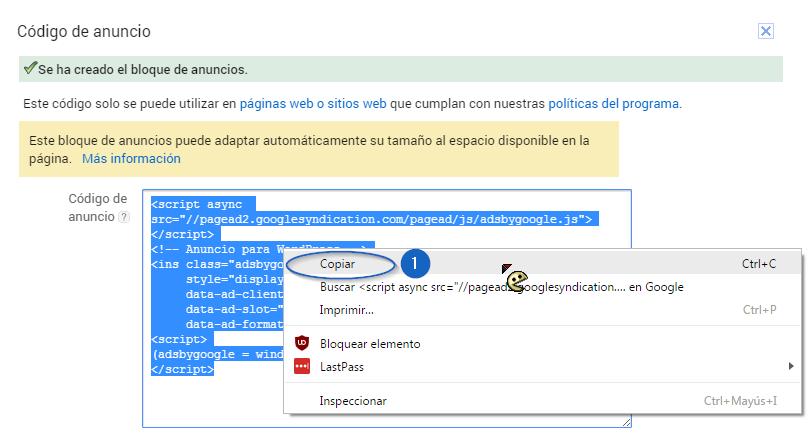Click the pagead2.googlesyndication.com script src line
Screen dimensions: 808x434
(372, 220)
